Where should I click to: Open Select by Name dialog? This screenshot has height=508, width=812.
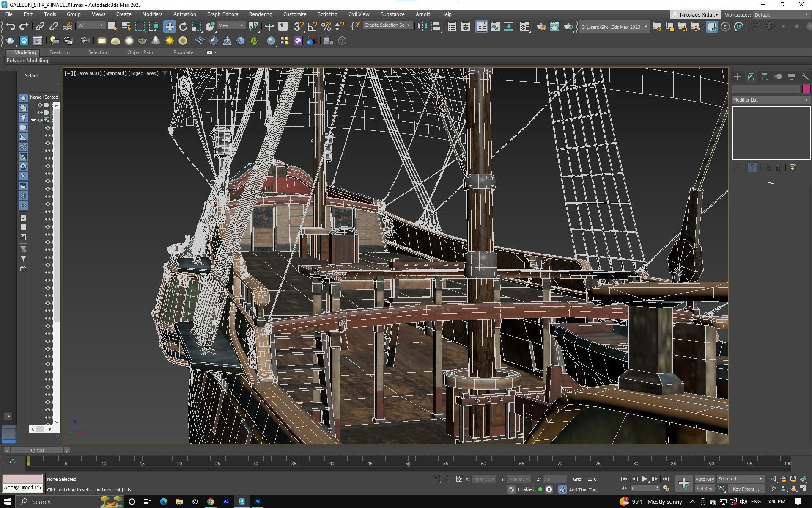[x=126, y=27]
